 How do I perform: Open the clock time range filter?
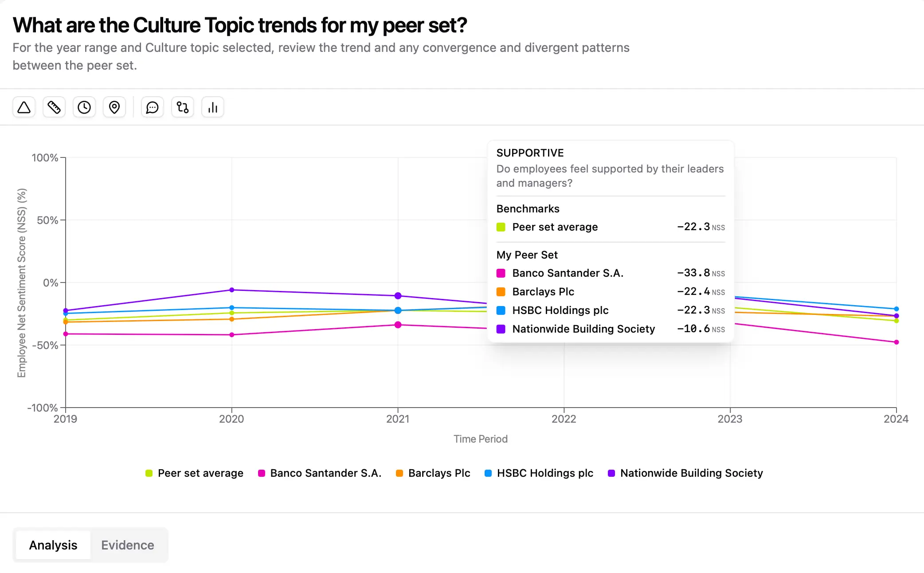(x=84, y=107)
